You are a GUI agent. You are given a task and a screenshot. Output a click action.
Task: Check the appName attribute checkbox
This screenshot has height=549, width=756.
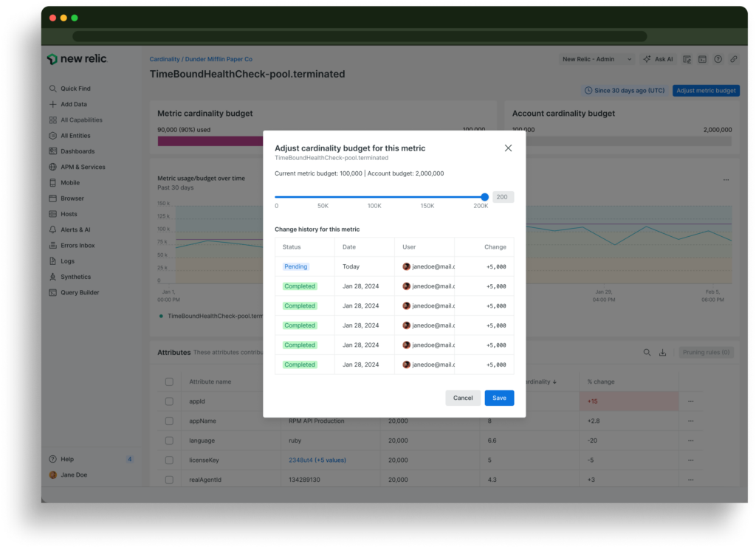(169, 421)
